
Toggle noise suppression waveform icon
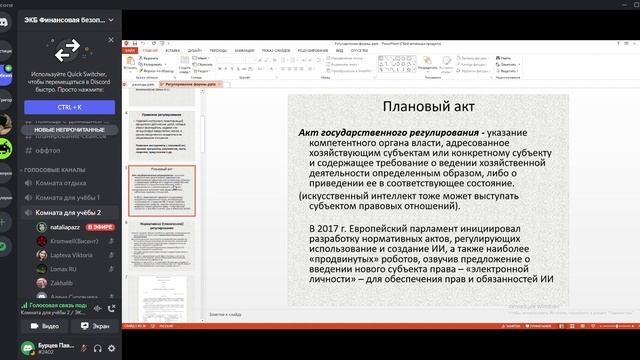coord(98,309)
